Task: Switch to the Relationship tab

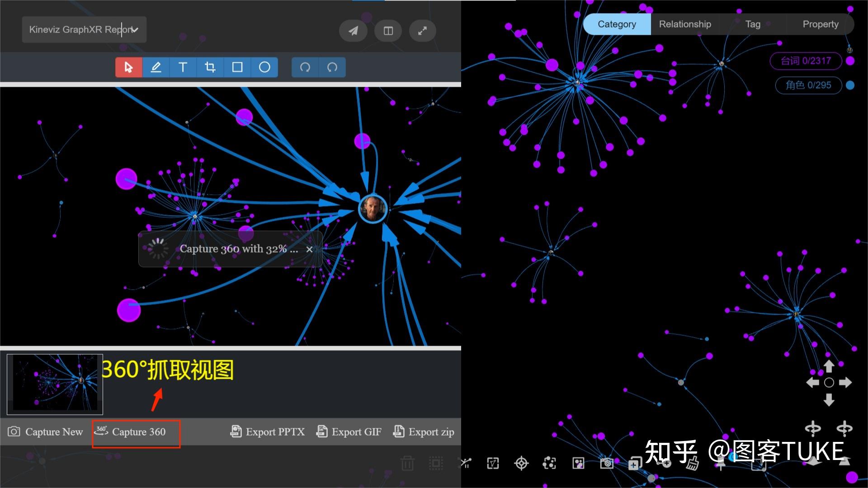Action: tap(684, 24)
